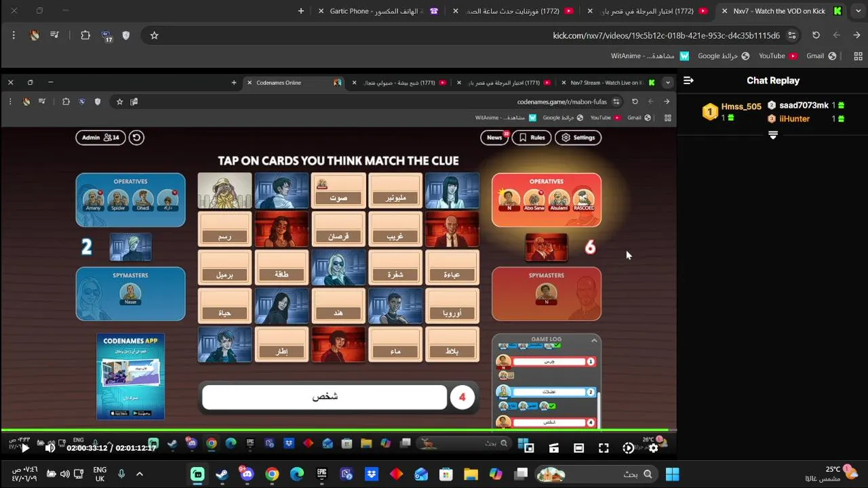
Task: Close the Gartic Phone tab
Action: [x=321, y=11]
